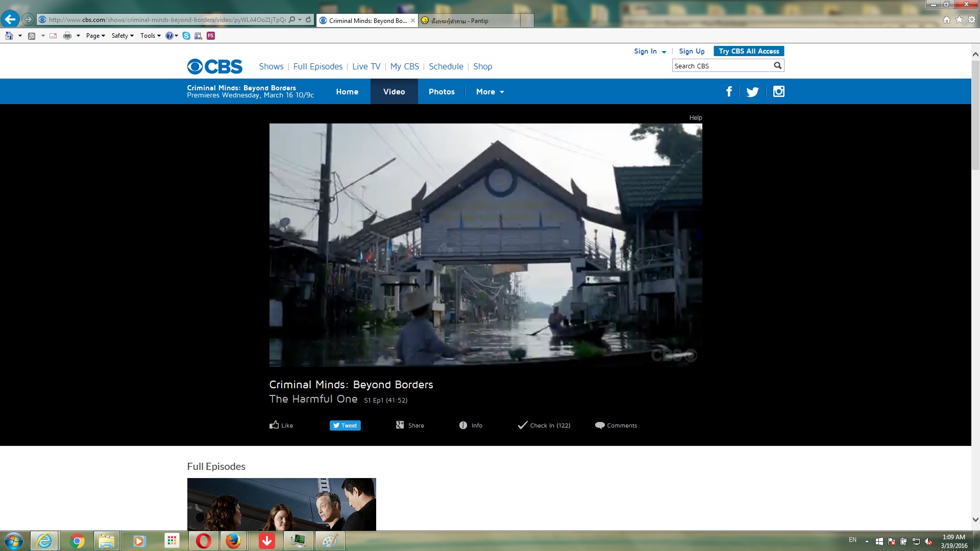Click the Search CBS magnifier icon
This screenshot has height=551, width=980.
click(777, 65)
